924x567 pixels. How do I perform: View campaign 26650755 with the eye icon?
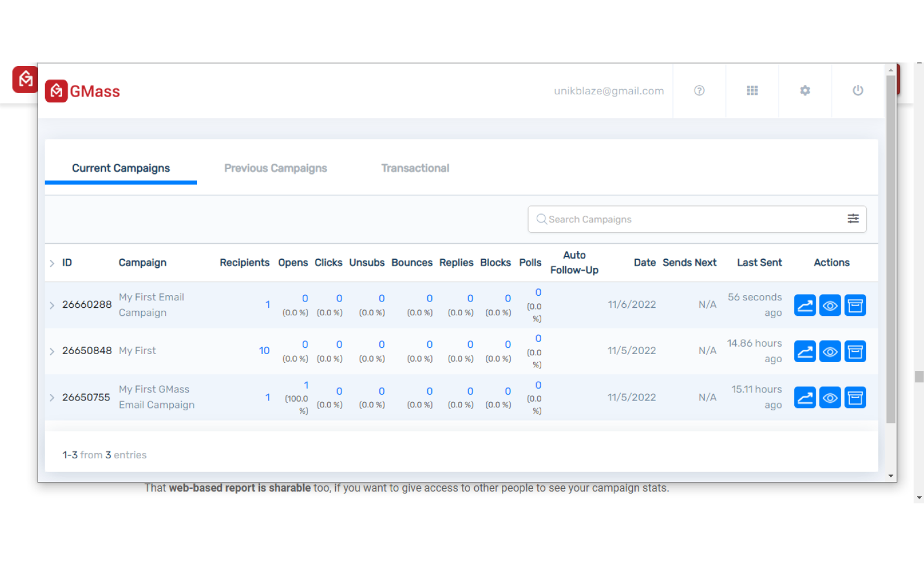[830, 397]
